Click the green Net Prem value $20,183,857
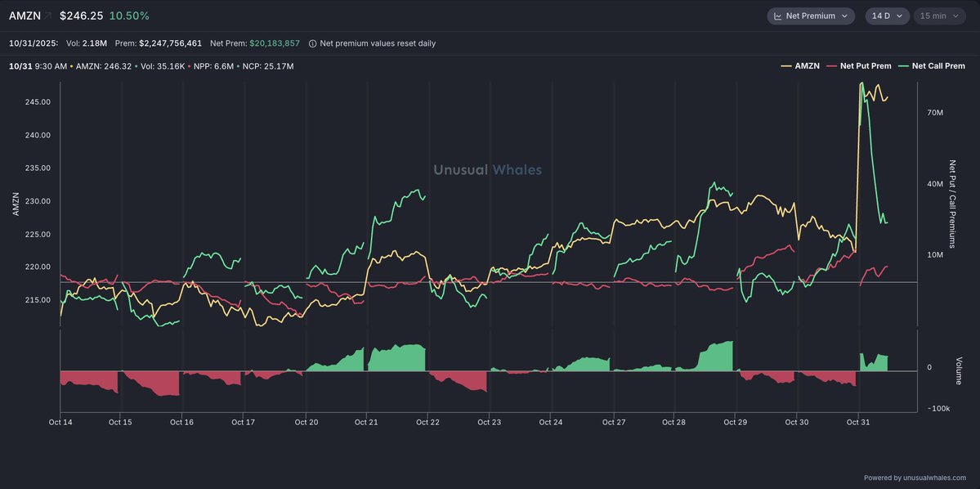Screen dimensions: 980x489 click(x=275, y=43)
